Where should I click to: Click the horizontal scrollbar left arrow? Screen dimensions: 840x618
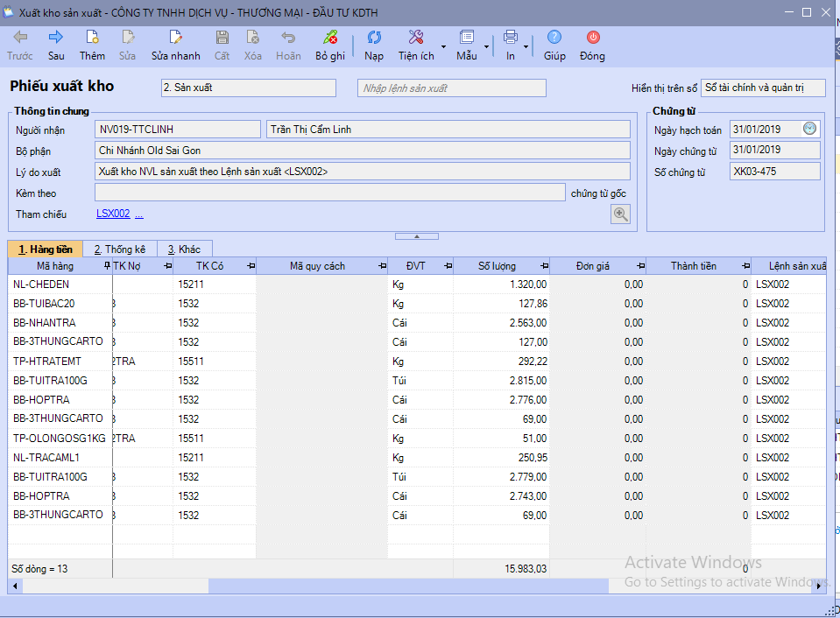(x=15, y=586)
